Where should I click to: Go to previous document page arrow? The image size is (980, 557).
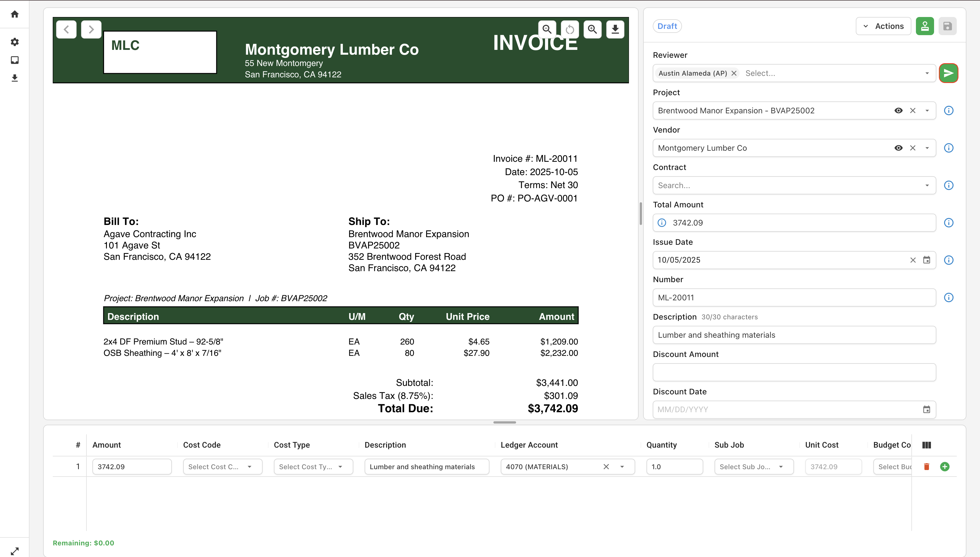point(66,29)
